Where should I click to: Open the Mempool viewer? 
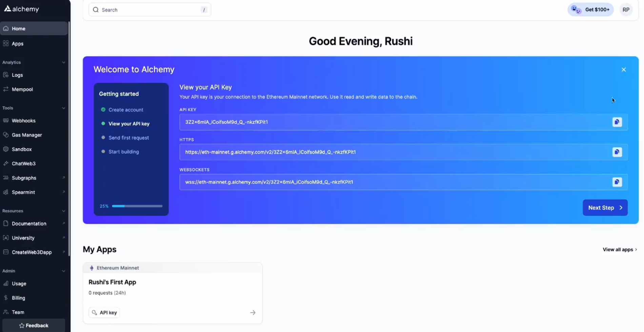(22, 89)
